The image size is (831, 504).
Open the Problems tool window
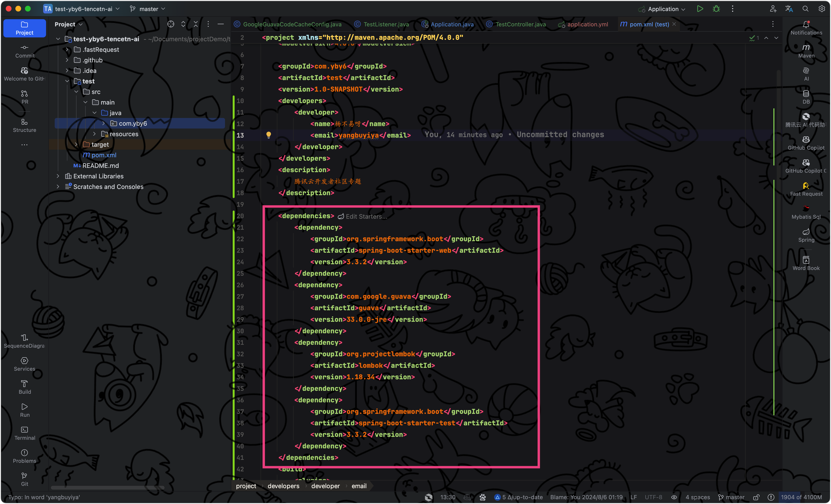tap(25, 456)
